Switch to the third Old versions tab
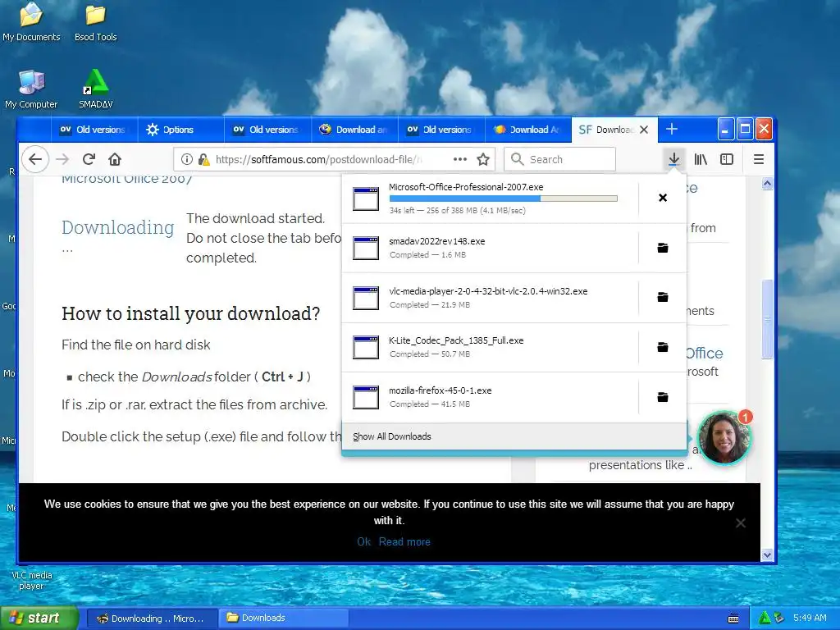The height and width of the screenshot is (630, 840). [441, 130]
